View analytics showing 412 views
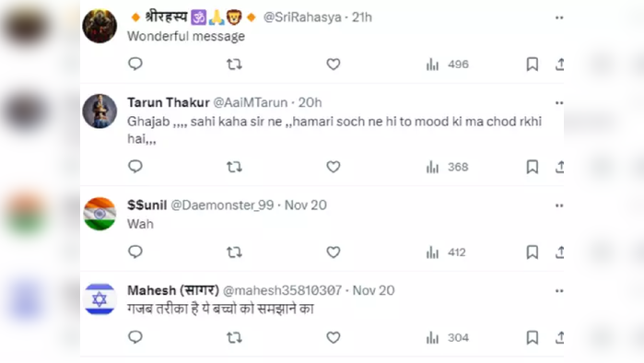This screenshot has height=363, width=644. tap(446, 252)
